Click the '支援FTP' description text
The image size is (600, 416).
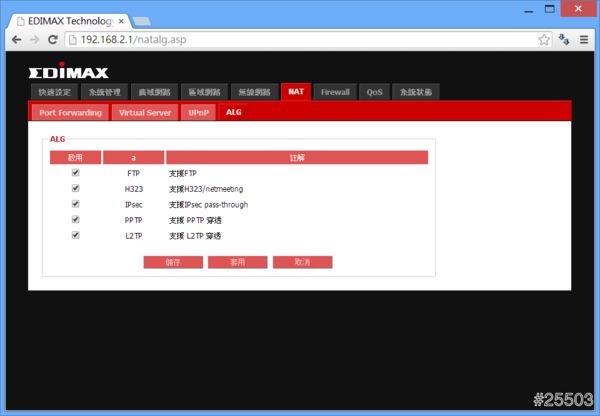click(x=183, y=173)
